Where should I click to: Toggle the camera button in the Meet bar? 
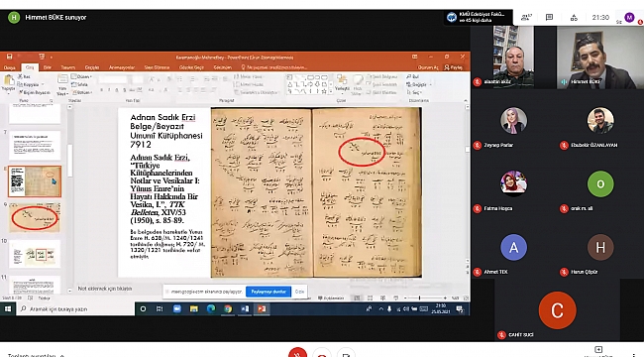[x=322, y=354]
